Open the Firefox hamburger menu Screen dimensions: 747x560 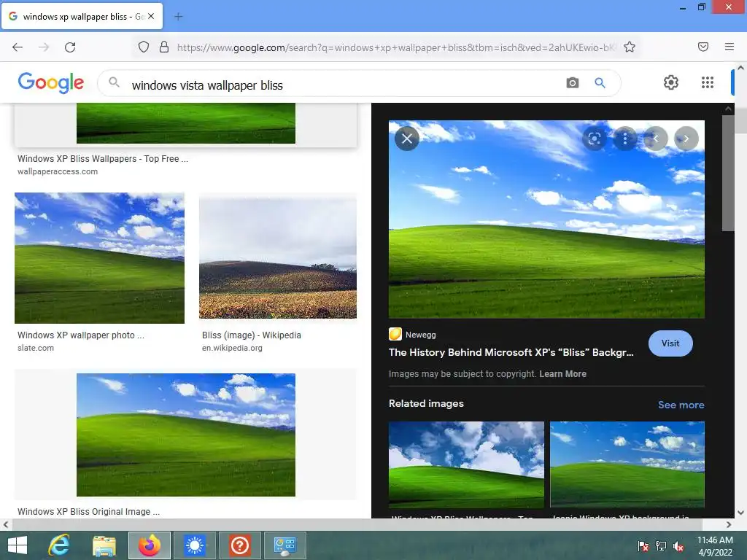(729, 47)
